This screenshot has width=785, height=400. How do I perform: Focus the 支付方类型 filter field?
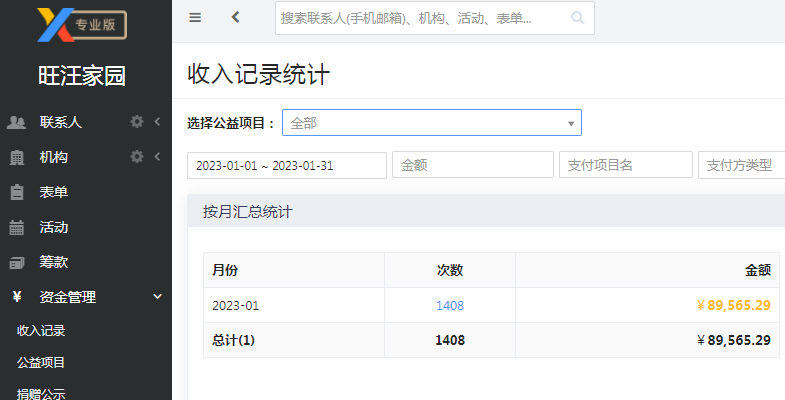(741, 165)
